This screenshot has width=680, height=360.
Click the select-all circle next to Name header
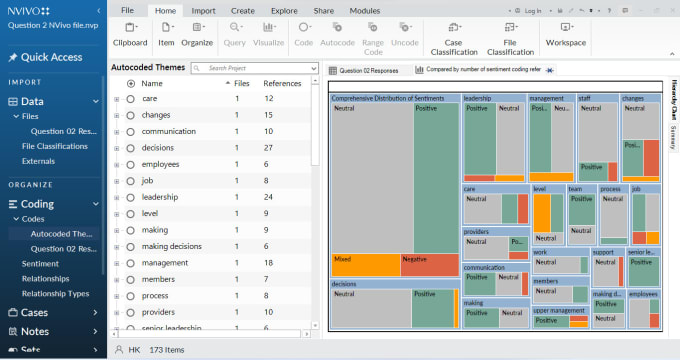pyautogui.click(x=131, y=83)
